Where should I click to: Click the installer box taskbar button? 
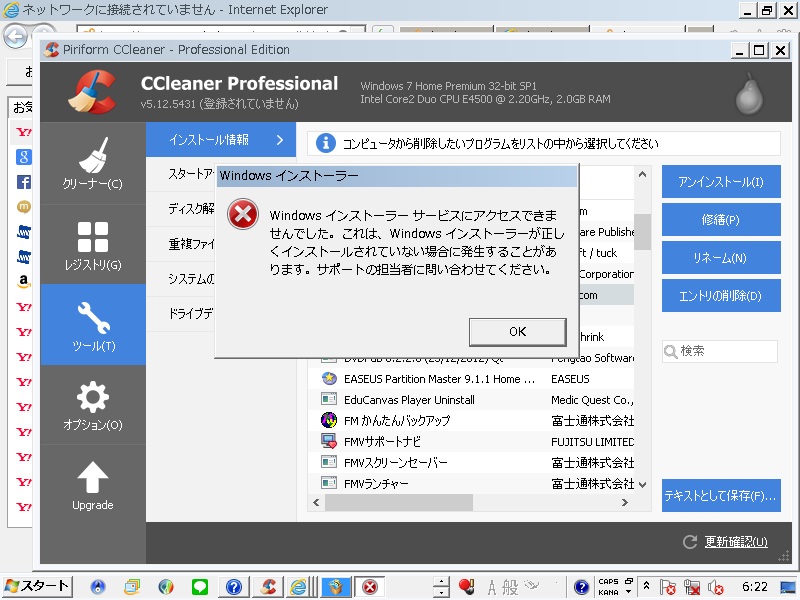tap(336, 587)
